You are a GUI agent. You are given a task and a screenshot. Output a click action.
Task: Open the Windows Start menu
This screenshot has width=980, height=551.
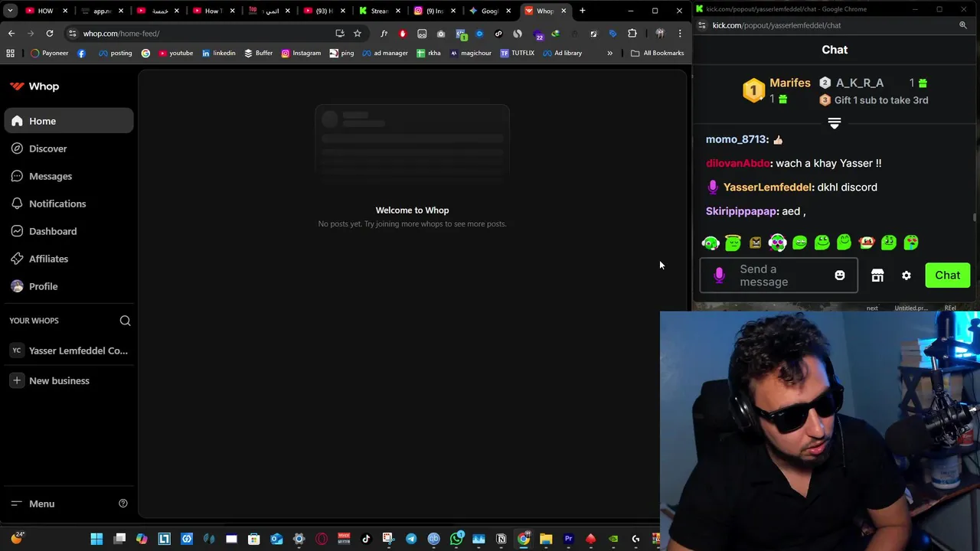(x=96, y=539)
